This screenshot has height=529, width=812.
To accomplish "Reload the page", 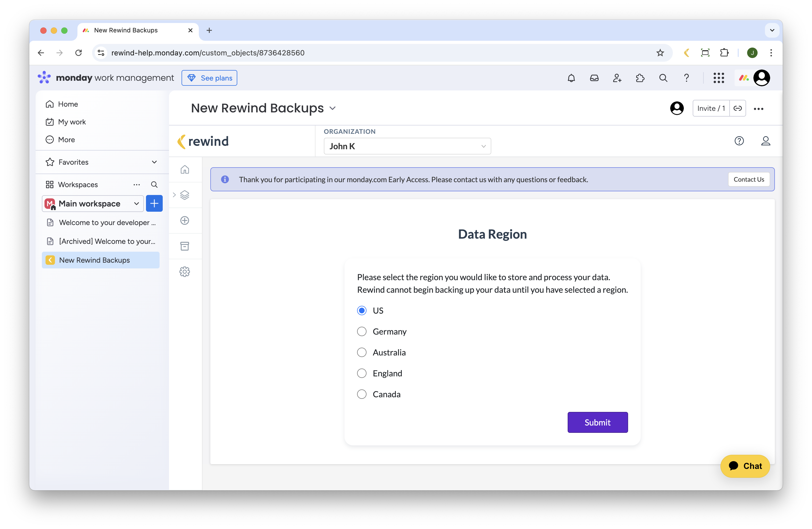I will 78,53.
